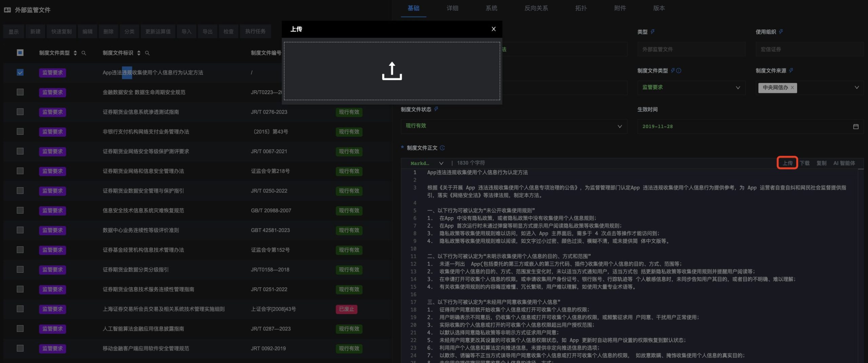Click lightning icon next to 制度文件状态
Image resolution: width=868 pixels, height=363 pixels.
[x=436, y=109]
